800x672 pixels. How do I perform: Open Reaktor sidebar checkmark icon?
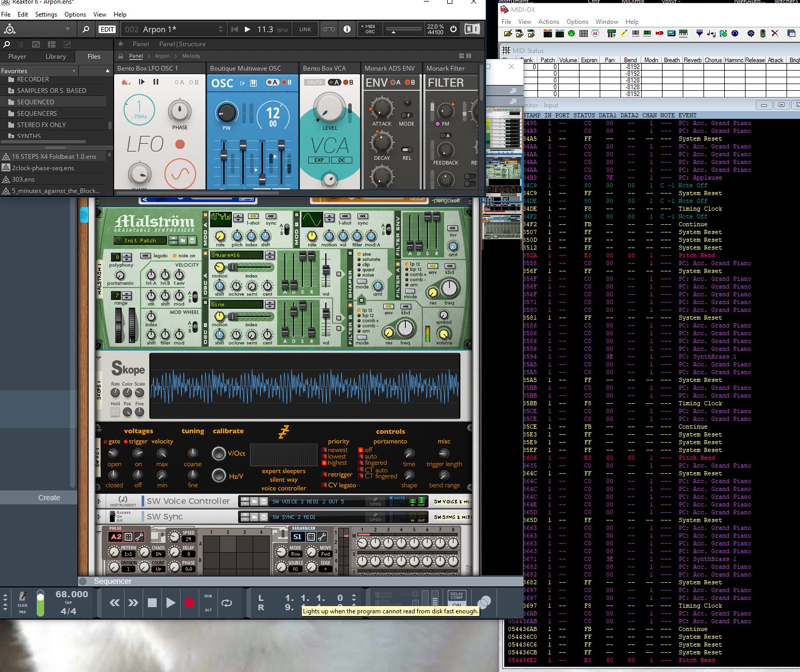tap(67, 45)
